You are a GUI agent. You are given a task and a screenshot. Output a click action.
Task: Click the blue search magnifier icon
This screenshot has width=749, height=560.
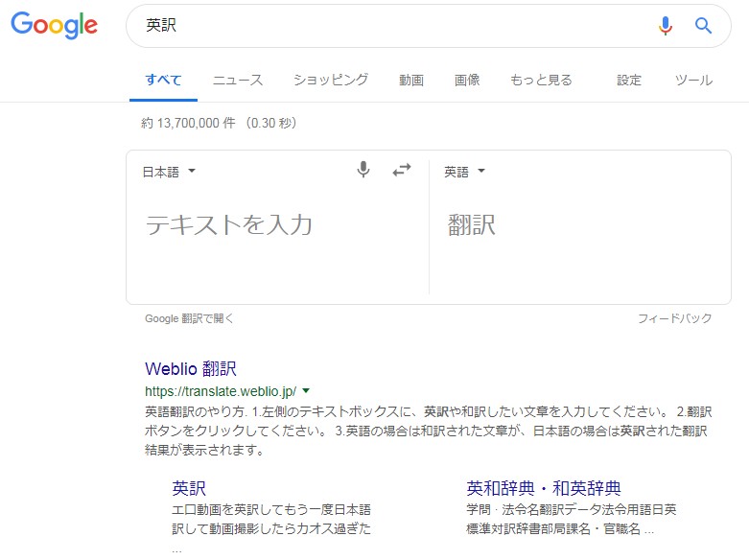click(x=703, y=25)
